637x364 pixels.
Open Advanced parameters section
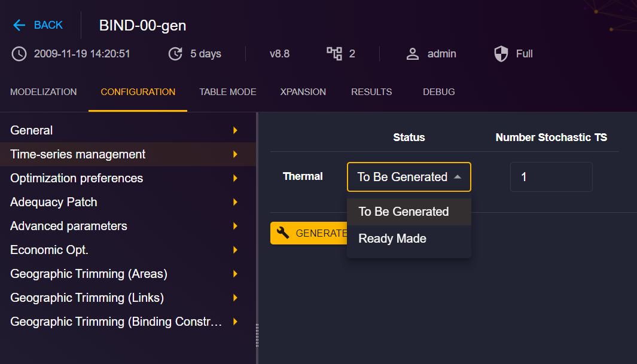point(128,226)
